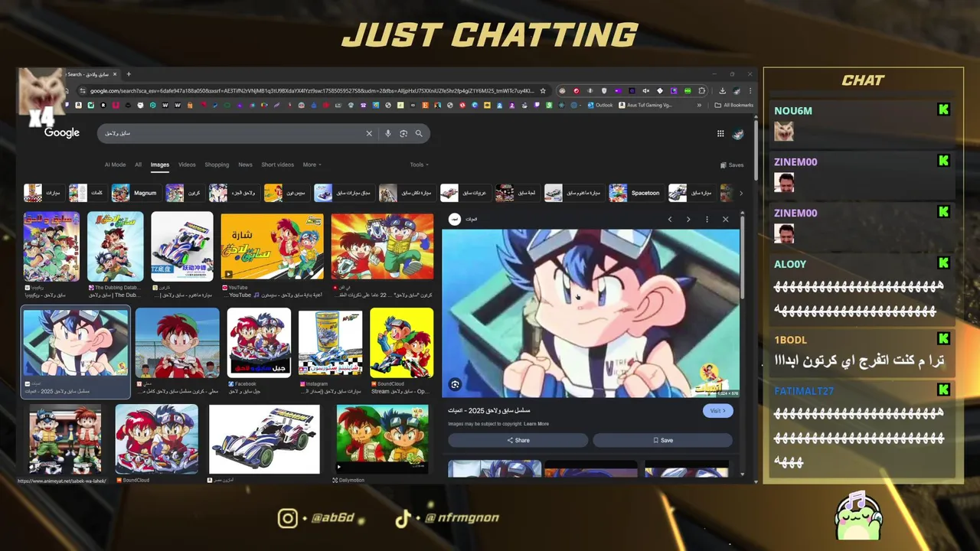The width and height of the screenshot is (980, 551).
Task: Select the Images tab
Action: [x=160, y=165]
